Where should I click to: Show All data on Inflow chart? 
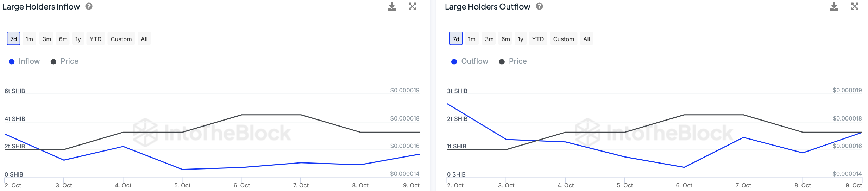144,39
